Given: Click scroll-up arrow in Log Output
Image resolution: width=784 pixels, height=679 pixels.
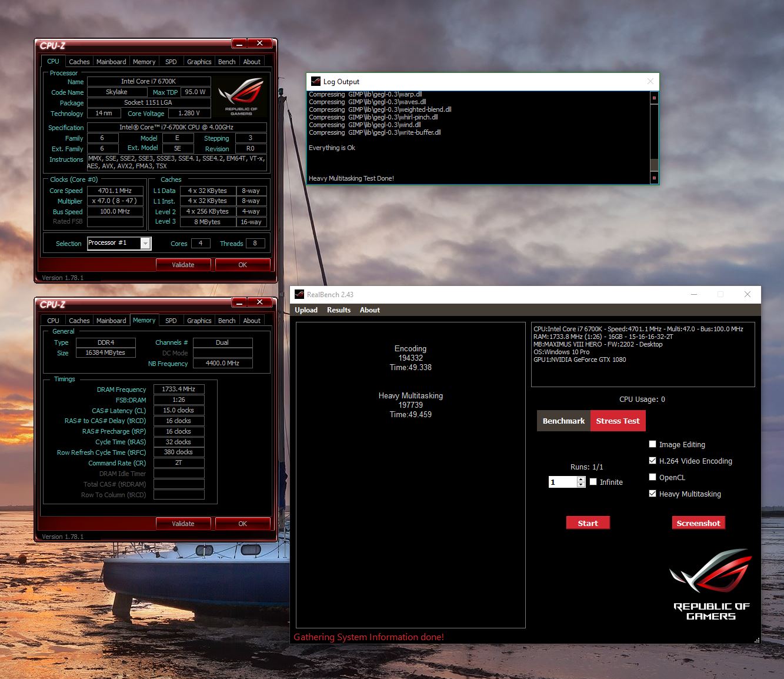Looking at the screenshot, I should (x=654, y=98).
